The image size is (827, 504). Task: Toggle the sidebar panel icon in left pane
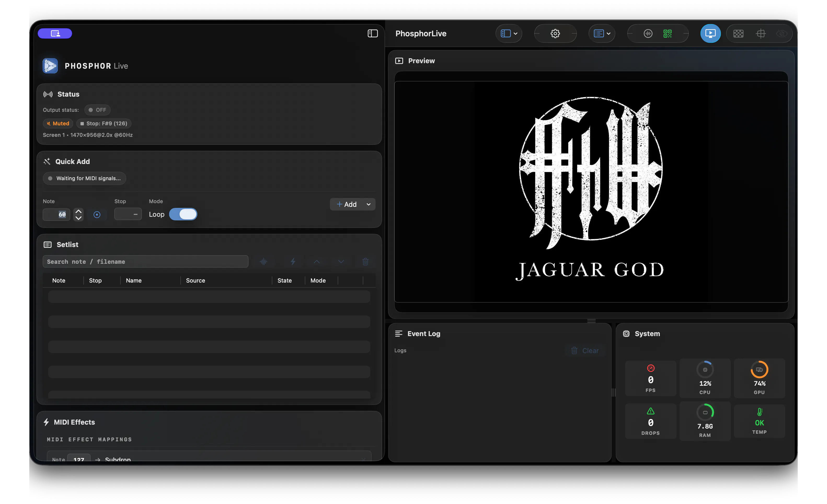click(x=372, y=33)
